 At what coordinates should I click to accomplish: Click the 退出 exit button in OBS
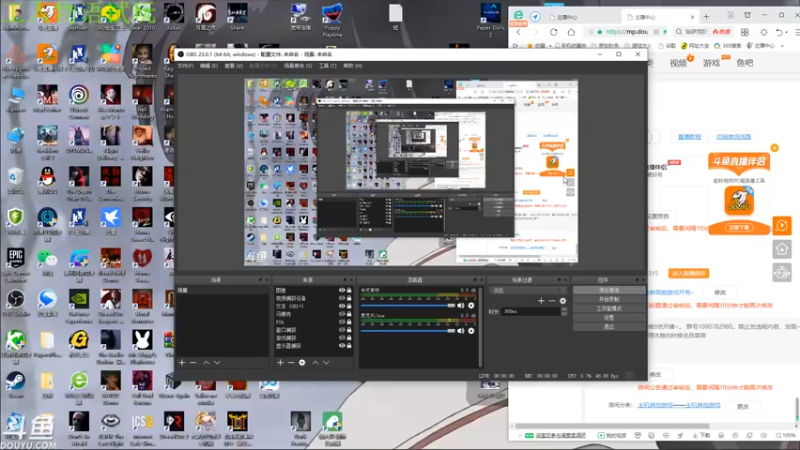[609, 327]
